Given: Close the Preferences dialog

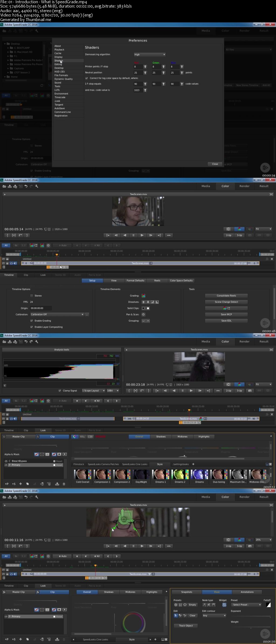Looking at the screenshot, I should (215, 164).
